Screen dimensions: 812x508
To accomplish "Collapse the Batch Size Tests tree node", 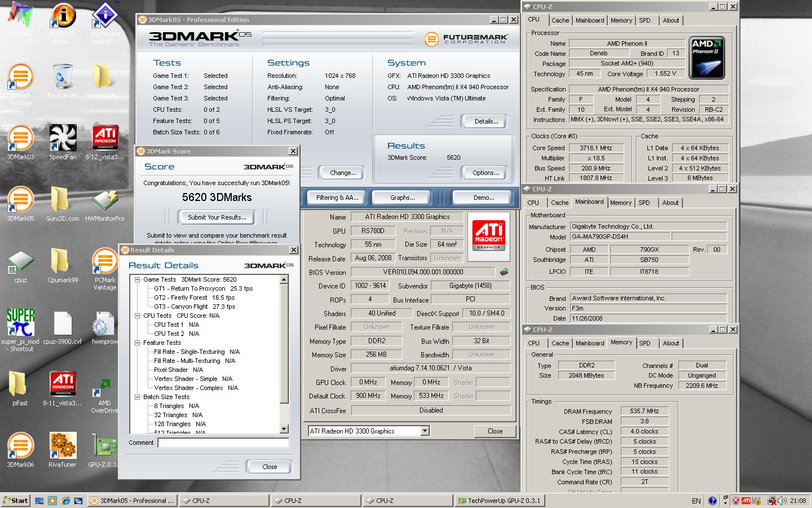I will (137, 397).
